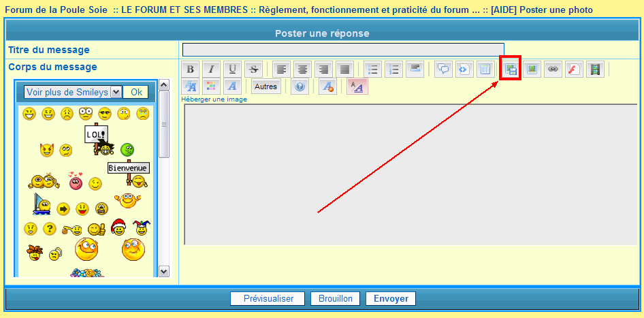Viewport: 644px width, 318px height.
Task: Insert the question mark smiley
Action: click(49, 229)
